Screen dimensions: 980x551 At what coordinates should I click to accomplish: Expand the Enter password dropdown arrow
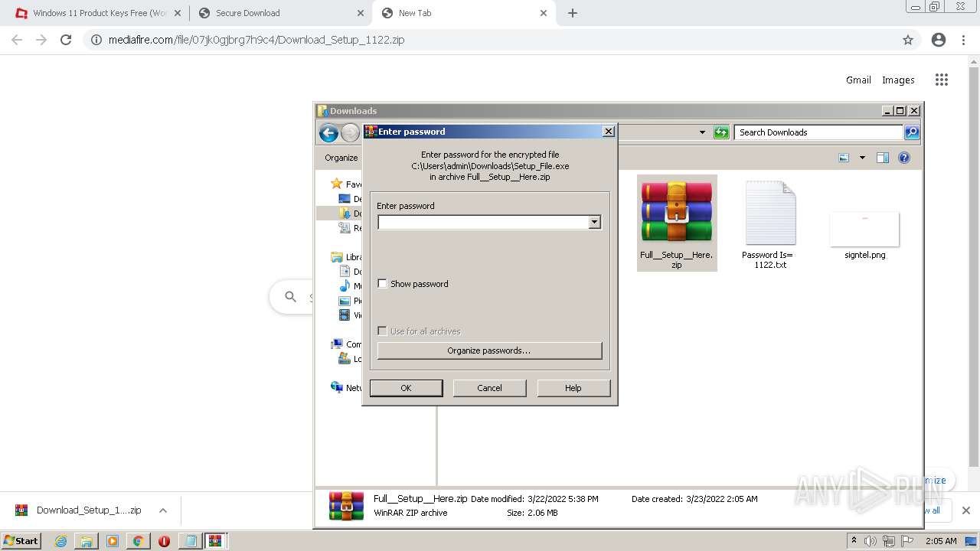pyautogui.click(x=594, y=222)
